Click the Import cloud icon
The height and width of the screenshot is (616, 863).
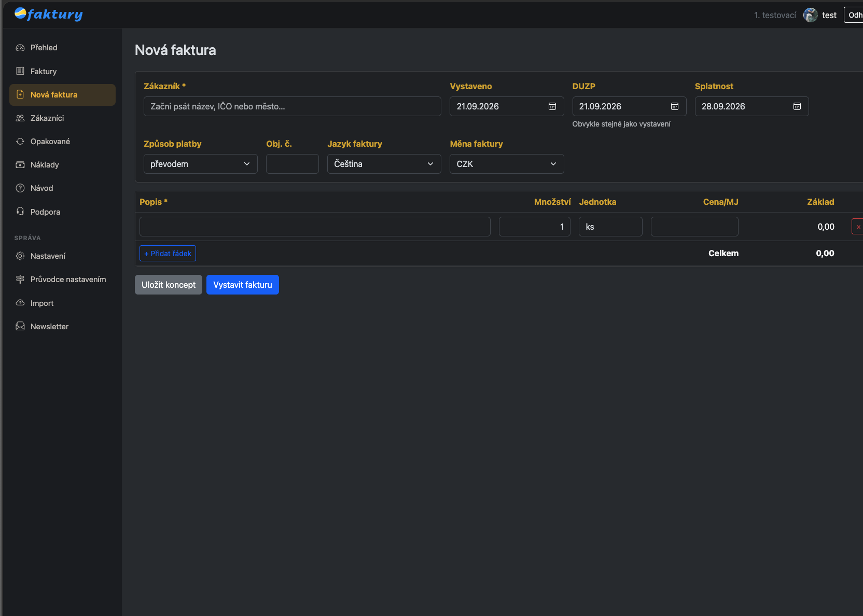tap(20, 303)
